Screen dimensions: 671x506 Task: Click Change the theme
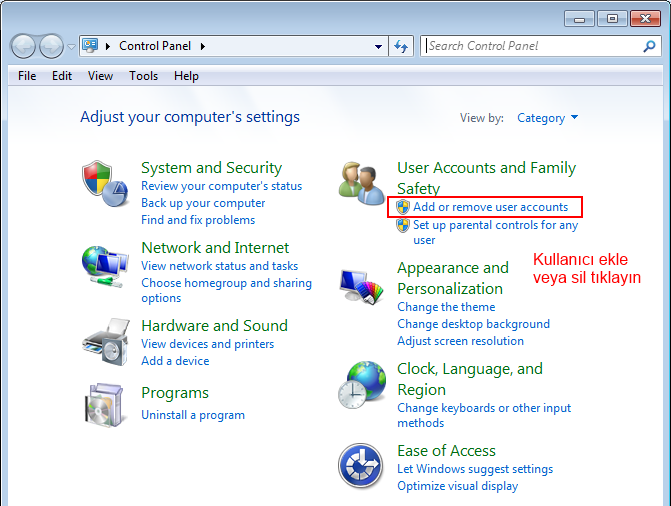tap(446, 307)
